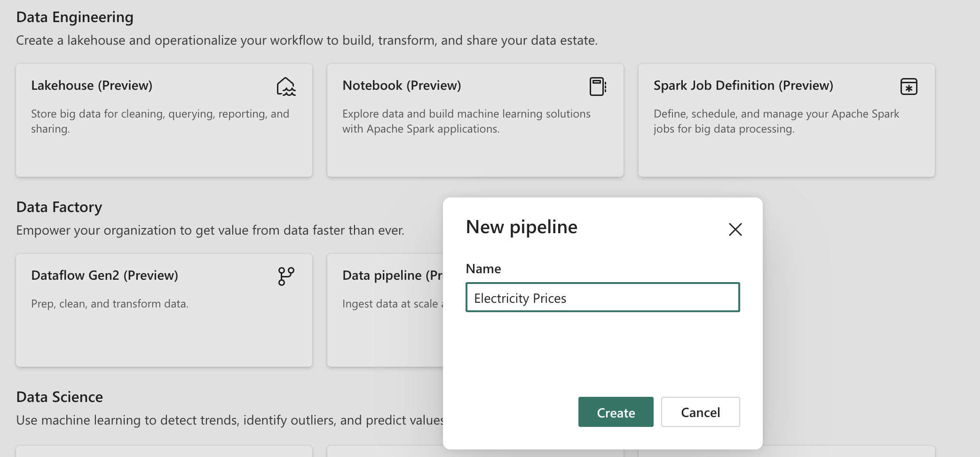The width and height of the screenshot is (980, 457).
Task: Click the Lakehouse card description text
Action: 160,120
